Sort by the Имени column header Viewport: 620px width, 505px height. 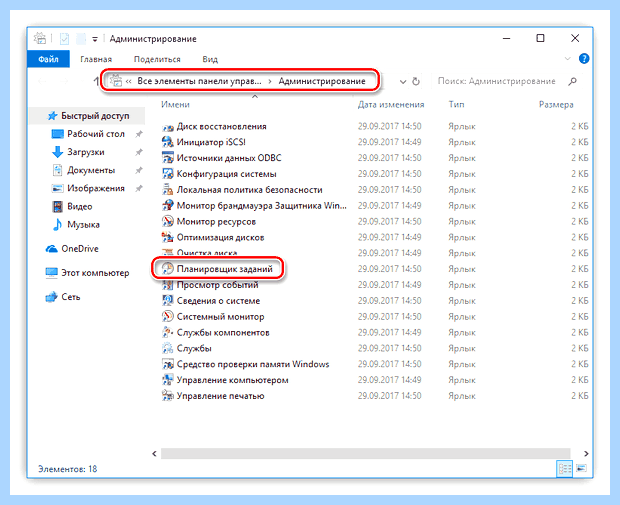coord(176,104)
